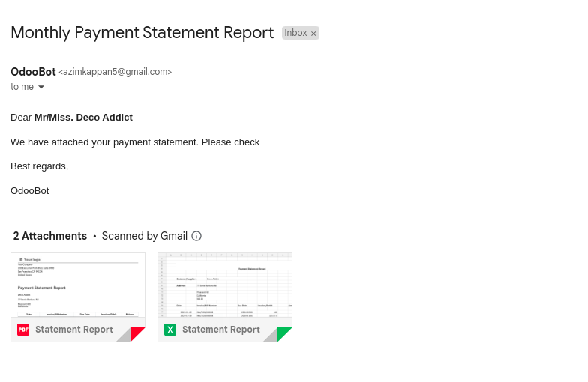
Task: Click the sender email azimkappan5@gmail.com
Action: [115, 72]
